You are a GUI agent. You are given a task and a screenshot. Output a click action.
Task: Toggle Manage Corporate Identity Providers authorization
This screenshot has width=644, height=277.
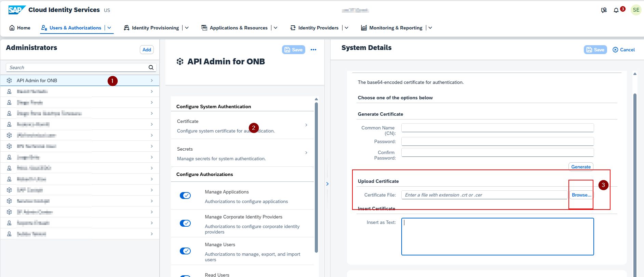(185, 223)
